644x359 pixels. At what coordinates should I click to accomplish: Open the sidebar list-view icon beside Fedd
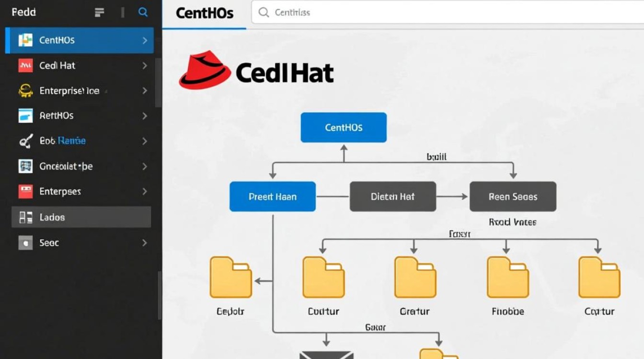click(99, 12)
